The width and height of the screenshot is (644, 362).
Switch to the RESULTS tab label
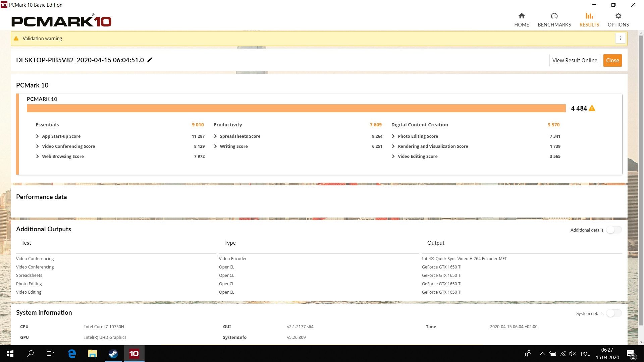pos(589,25)
